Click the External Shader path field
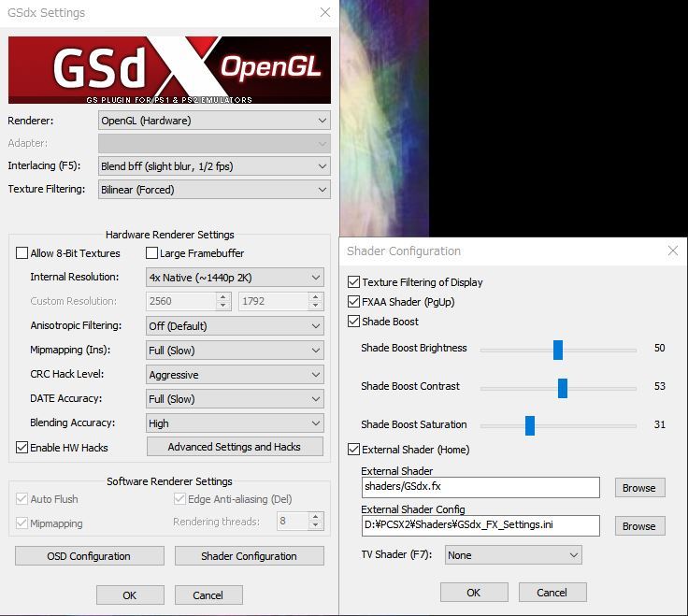 [x=480, y=487]
